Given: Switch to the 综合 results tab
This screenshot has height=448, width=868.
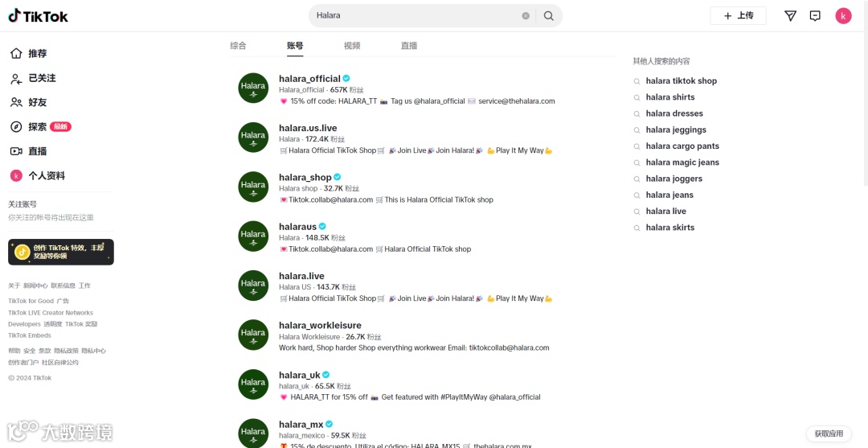Looking at the screenshot, I should coord(238,45).
